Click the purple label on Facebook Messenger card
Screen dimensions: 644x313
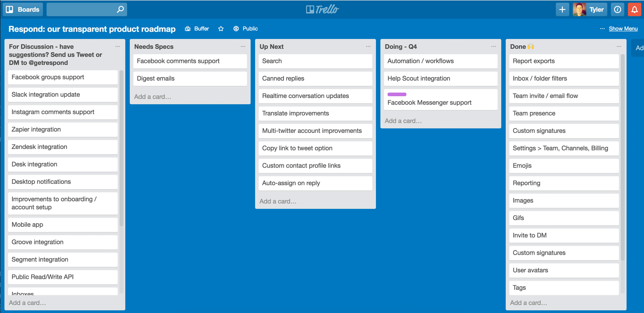click(397, 94)
